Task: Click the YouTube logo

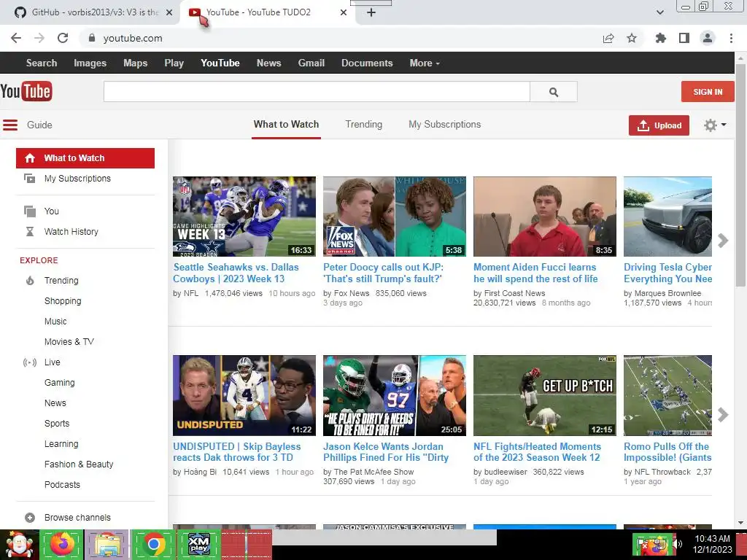Action: 26,91
